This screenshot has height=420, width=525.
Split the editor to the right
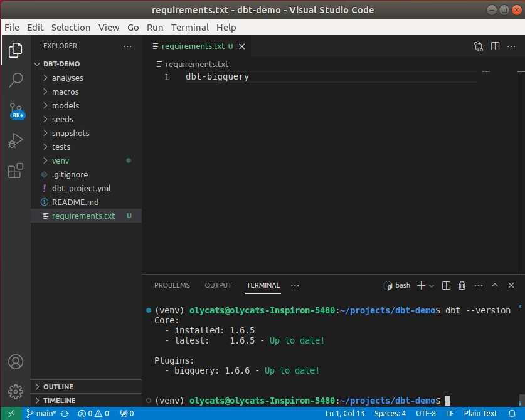pos(495,46)
